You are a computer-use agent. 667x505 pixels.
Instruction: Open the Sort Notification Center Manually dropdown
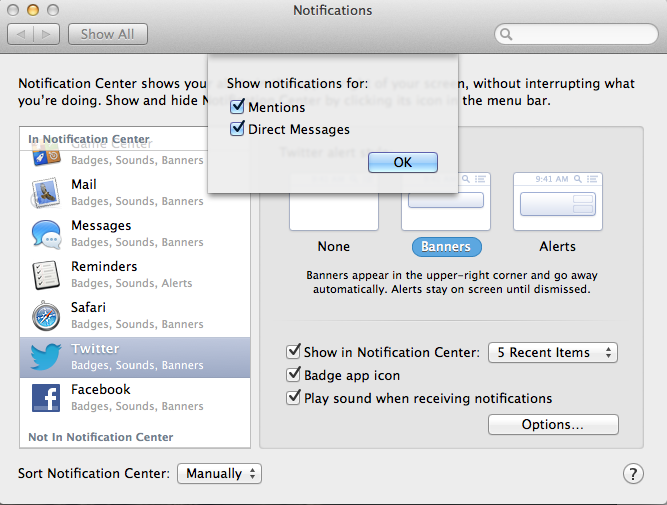(219, 474)
